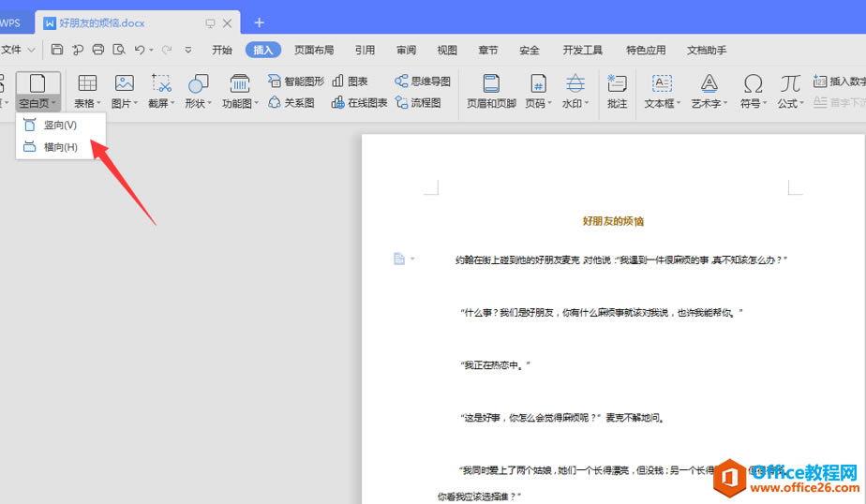Click the 页码 page number icon
The image size is (866, 504).
tap(539, 83)
